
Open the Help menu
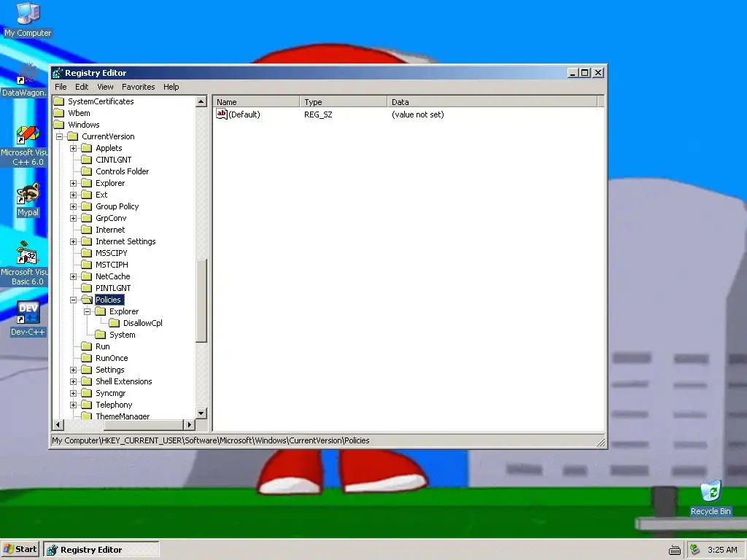click(171, 87)
